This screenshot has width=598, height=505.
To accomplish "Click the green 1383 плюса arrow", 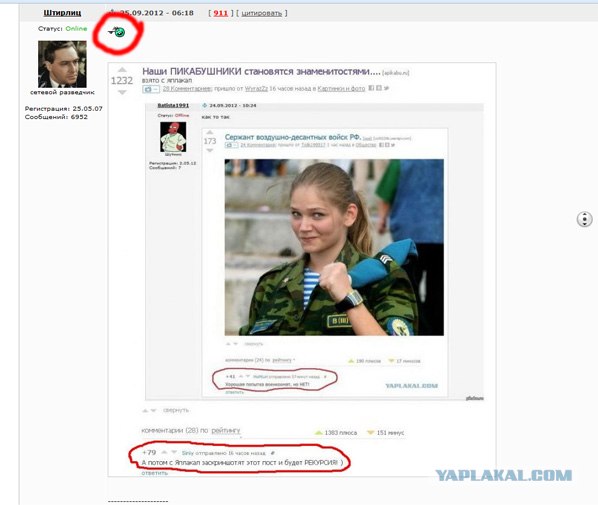I will click(318, 433).
